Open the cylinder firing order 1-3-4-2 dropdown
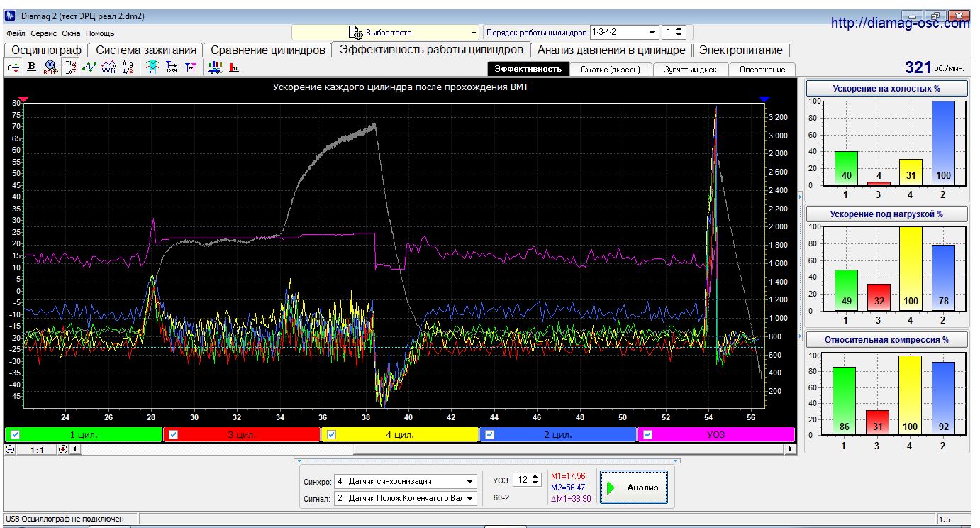This screenshot has height=528, width=980. click(625, 32)
